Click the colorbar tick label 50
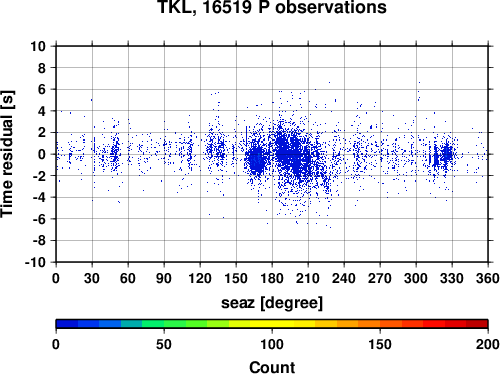The height and width of the screenshot is (374, 500). click(164, 344)
